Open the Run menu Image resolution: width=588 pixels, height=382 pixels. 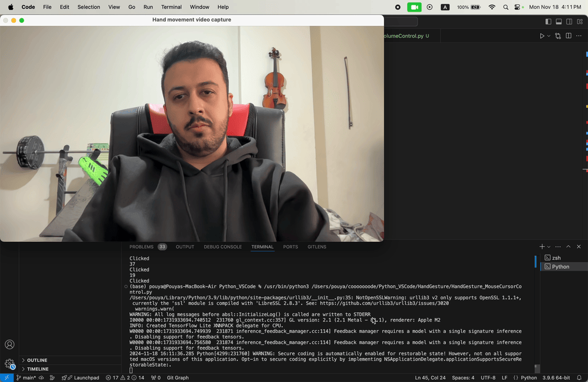coord(148,7)
